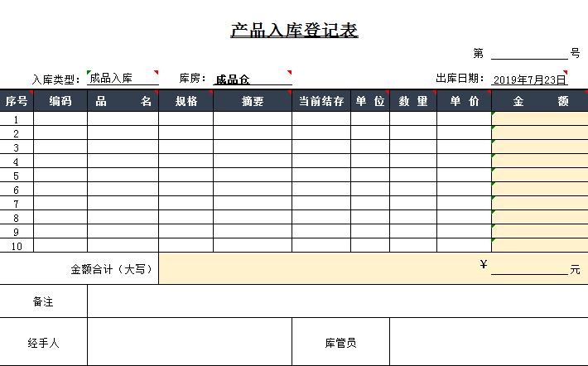The width and height of the screenshot is (588, 366).
Task: Click the empty cell beside 备注
Action: pyautogui.click(x=337, y=301)
